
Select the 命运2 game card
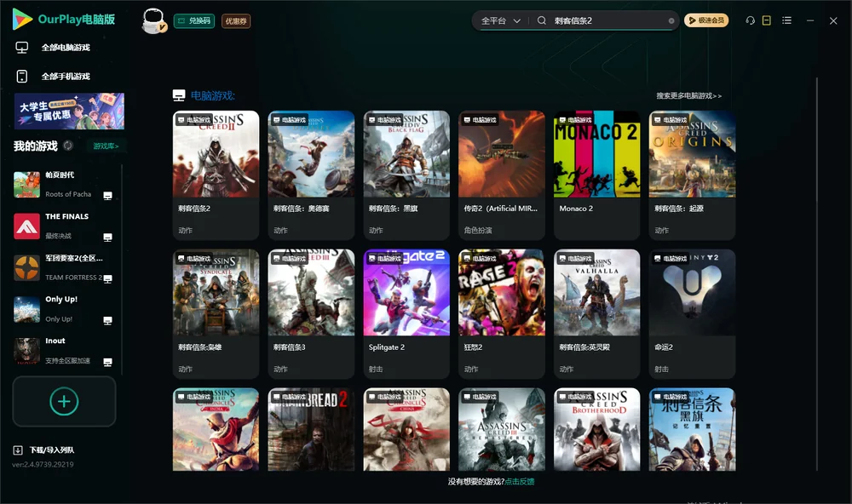click(692, 314)
